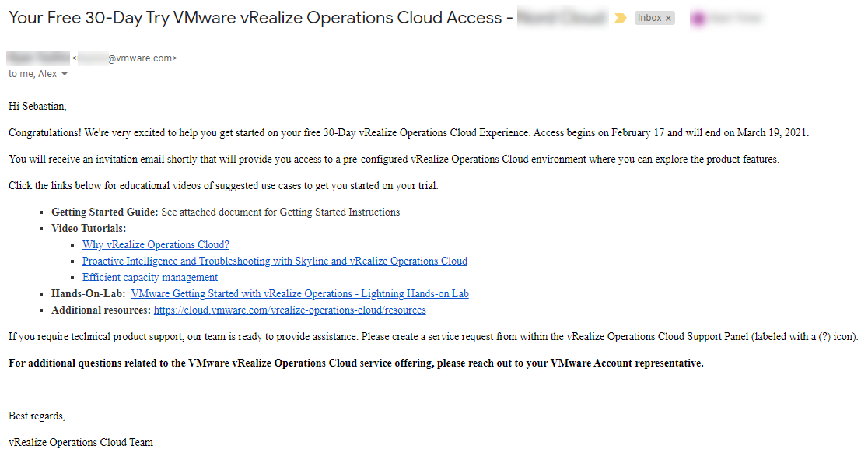Click the bold VMware Account representative paragraph
Screen dimensions: 868x456
click(355, 363)
